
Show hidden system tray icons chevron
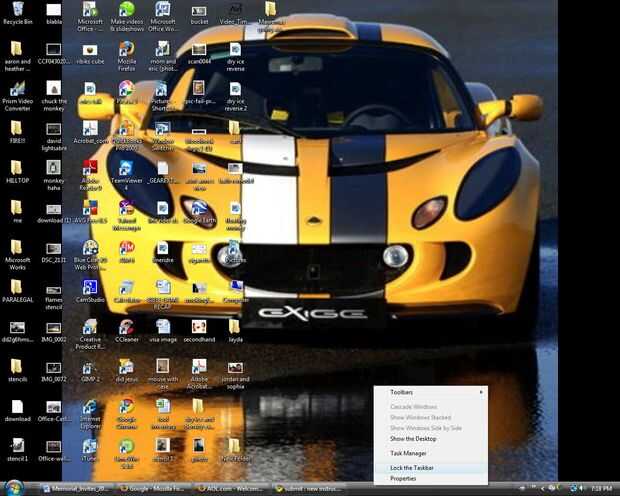click(x=542, y=489)
